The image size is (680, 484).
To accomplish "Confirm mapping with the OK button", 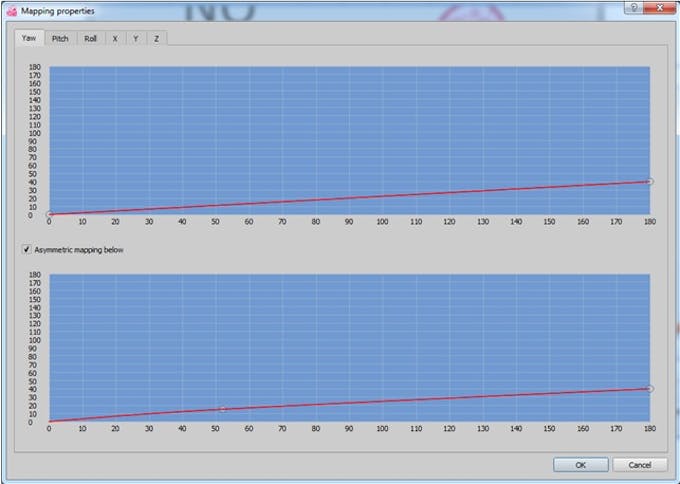I will pyautogui.click(x=581, y=465).
